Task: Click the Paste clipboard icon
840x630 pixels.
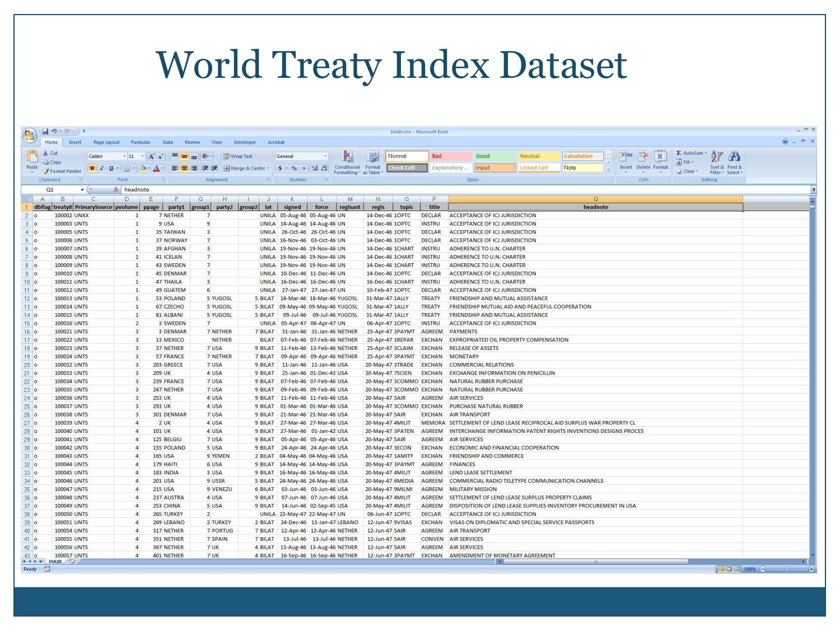Action: coord(32,157)
